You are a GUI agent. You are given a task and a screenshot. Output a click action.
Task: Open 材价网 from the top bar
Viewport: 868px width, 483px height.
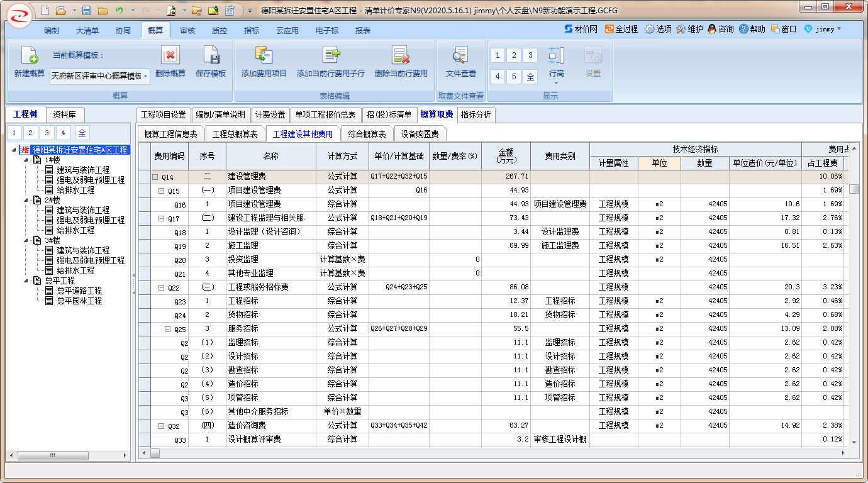(581, 29)
